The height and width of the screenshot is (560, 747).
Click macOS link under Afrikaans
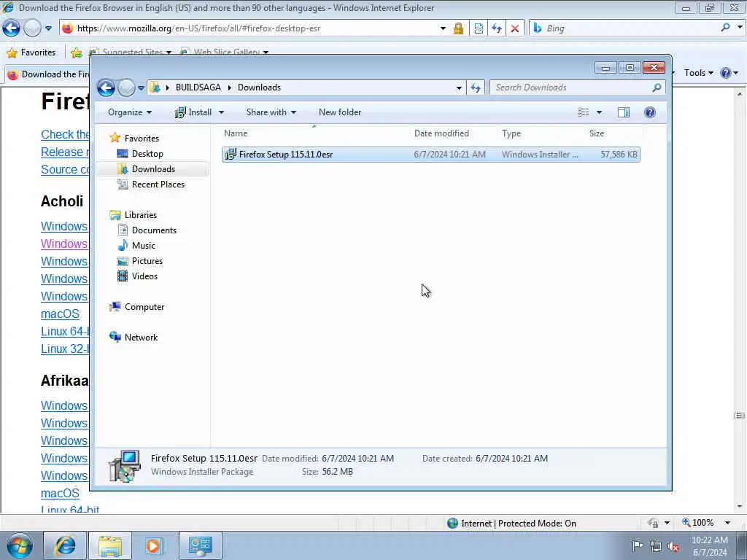[x=60, y=493]
